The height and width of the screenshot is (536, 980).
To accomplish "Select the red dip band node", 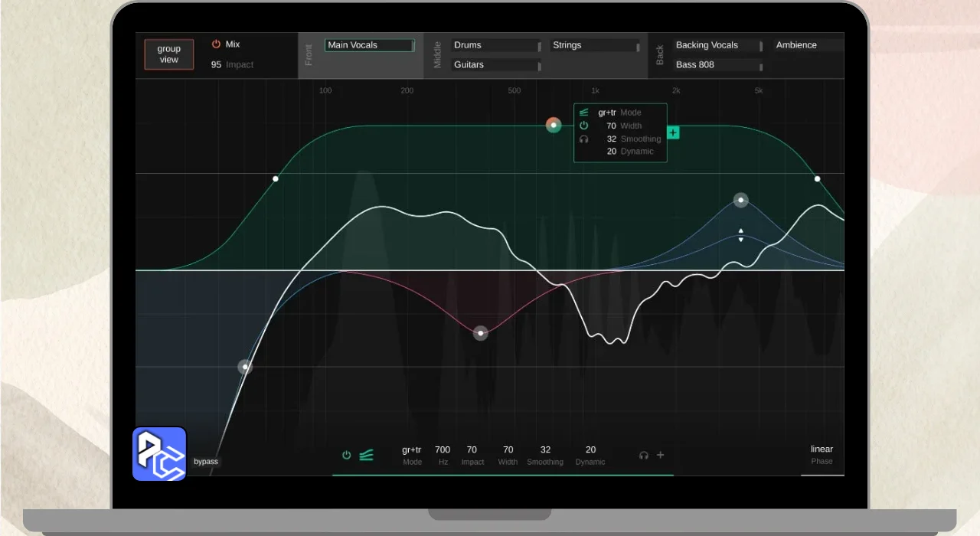I will point(480,333).
